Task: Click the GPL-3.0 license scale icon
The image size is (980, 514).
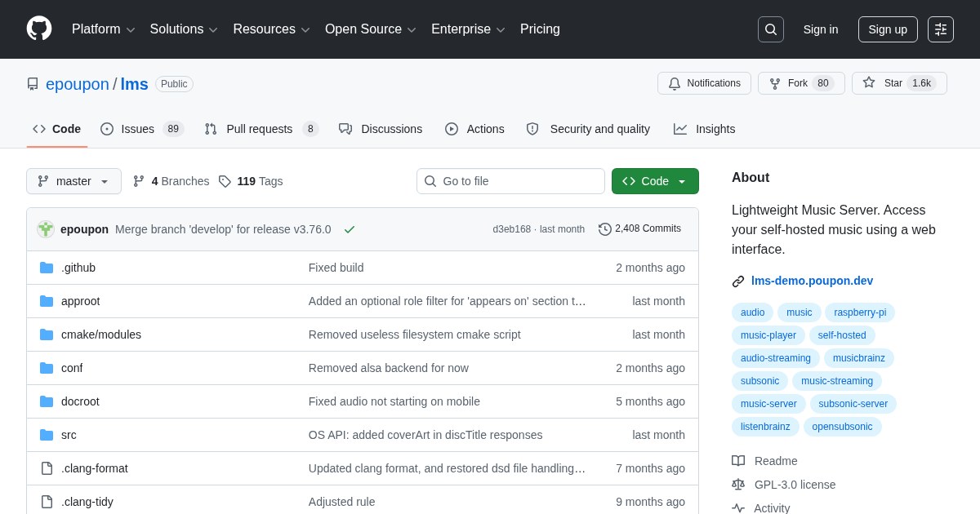Action: point(738,485)
